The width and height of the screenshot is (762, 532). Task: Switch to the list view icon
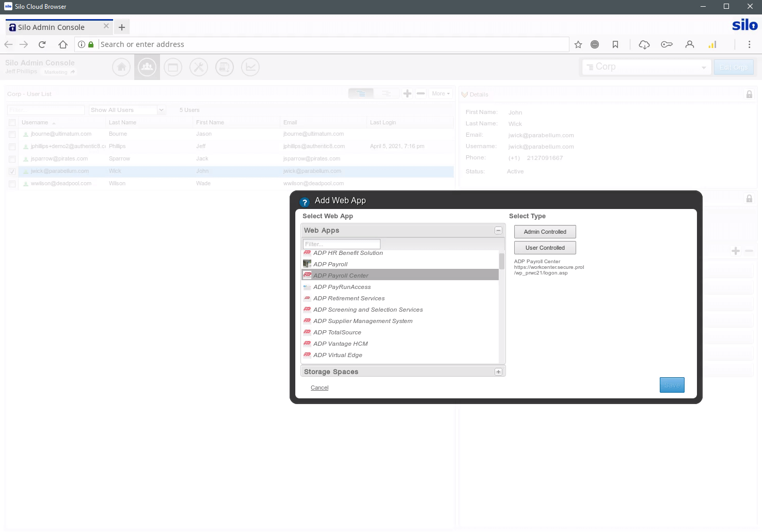361,93
